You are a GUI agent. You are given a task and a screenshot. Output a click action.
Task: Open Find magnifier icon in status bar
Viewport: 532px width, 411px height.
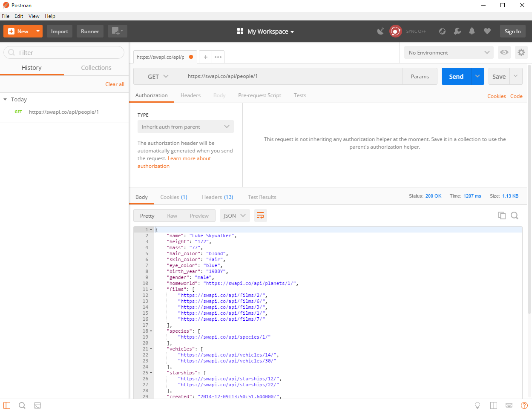tap(22, 405)
